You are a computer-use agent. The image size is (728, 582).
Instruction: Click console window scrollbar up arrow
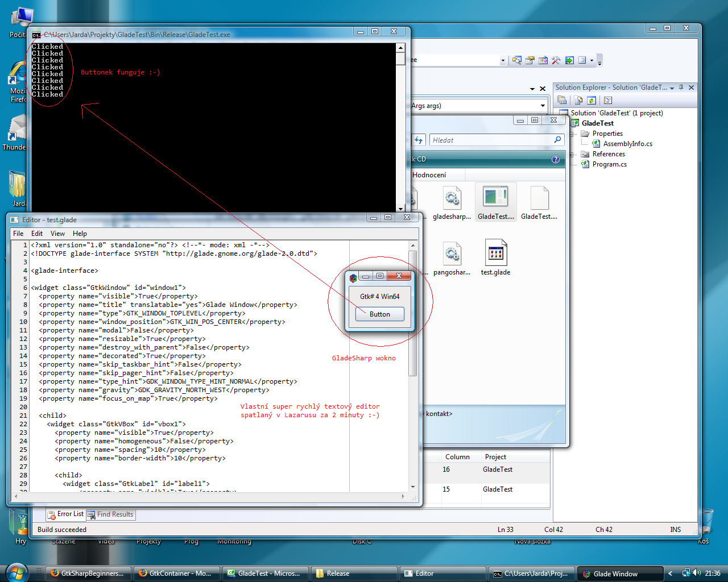400,48
